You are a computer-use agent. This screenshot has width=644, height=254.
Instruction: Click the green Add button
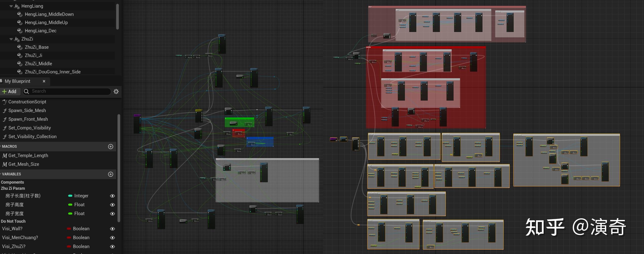click(10, 91)
